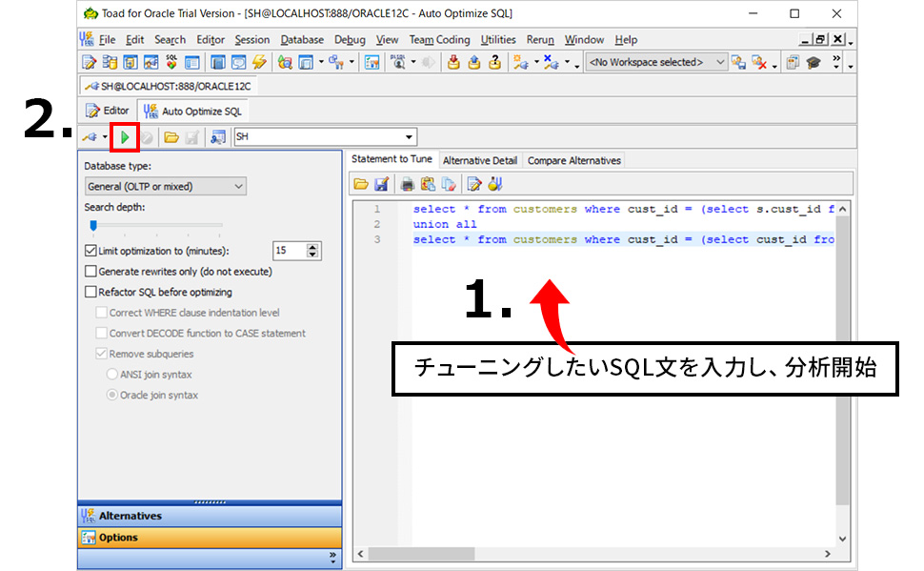
Task: Click the flask optimize icon above SQL text
Action: (x=495, y=184)
